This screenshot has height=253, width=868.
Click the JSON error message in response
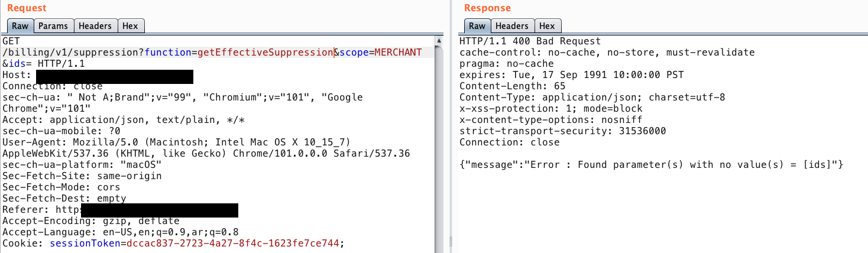651,164
